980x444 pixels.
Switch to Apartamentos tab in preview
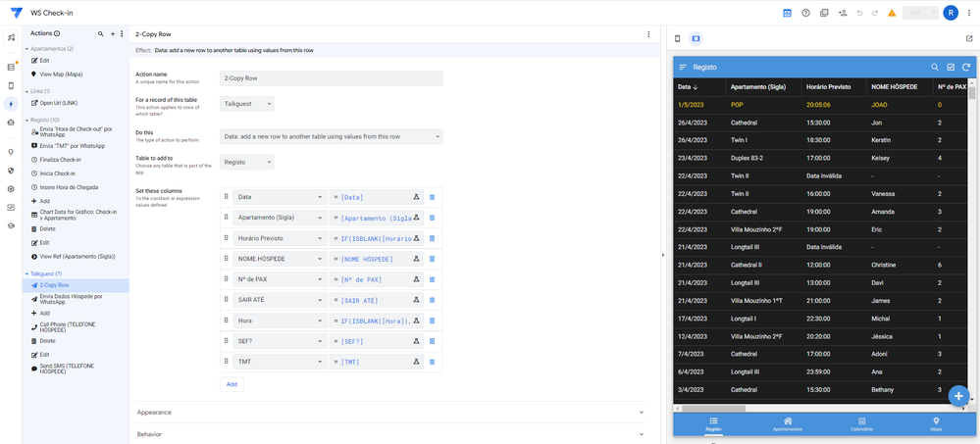point(788,424)
